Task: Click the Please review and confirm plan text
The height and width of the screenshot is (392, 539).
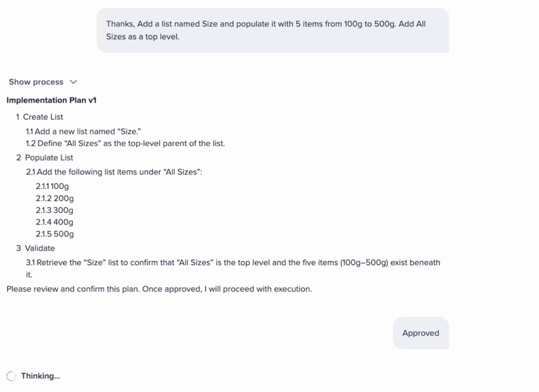Action: (159, 289)
